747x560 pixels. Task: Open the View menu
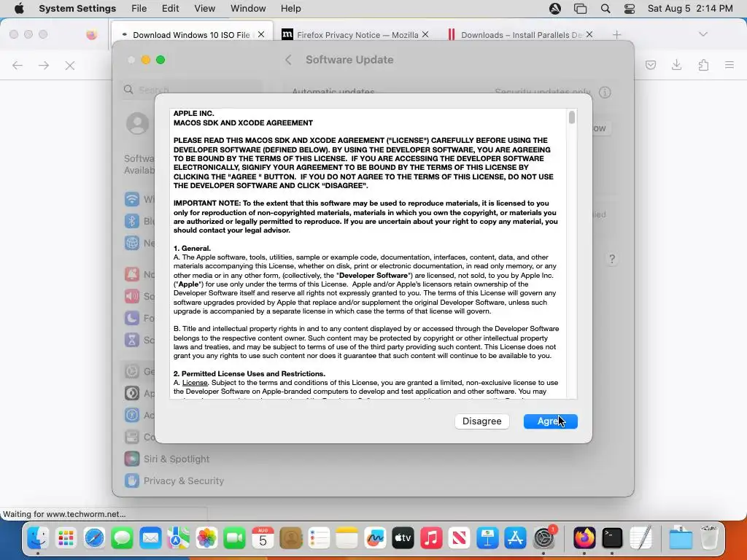pyautogui.click(x=204, y=9)
